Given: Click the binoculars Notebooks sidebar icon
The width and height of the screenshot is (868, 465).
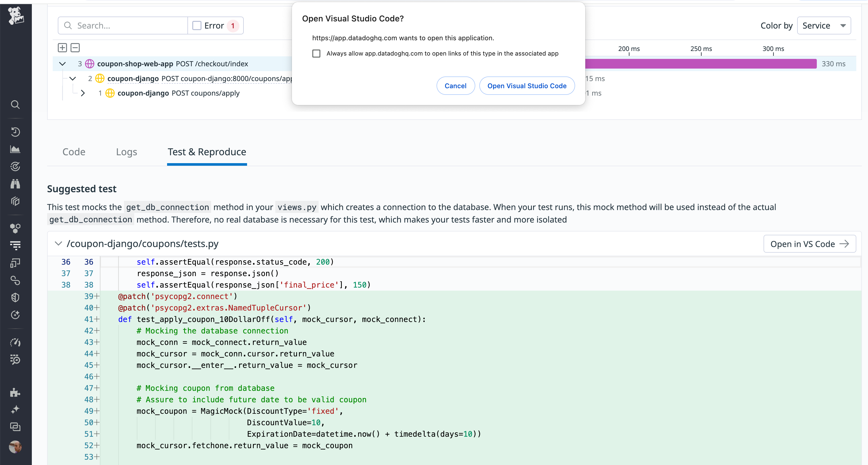Looking at the screenshot, I should 16,184.
